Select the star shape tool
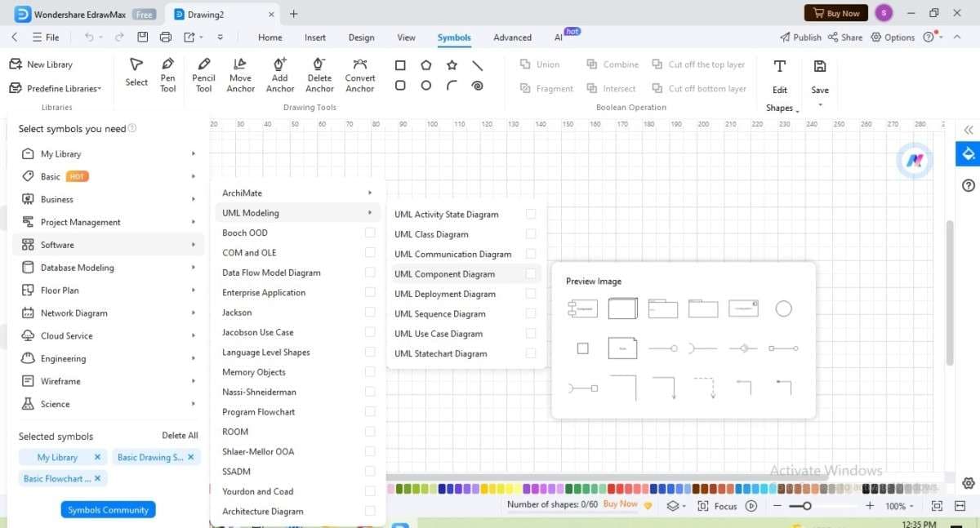 click(x=452, y=65)
